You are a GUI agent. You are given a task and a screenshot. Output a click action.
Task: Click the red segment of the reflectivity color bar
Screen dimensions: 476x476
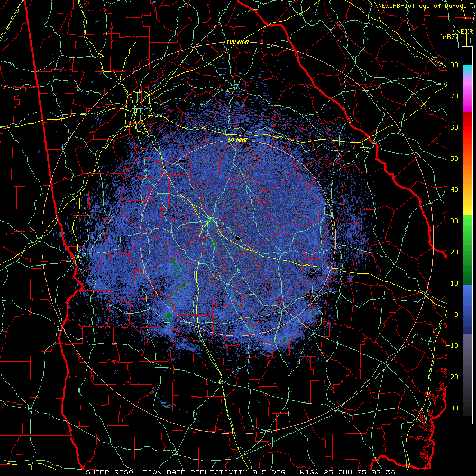click(467, 127)
